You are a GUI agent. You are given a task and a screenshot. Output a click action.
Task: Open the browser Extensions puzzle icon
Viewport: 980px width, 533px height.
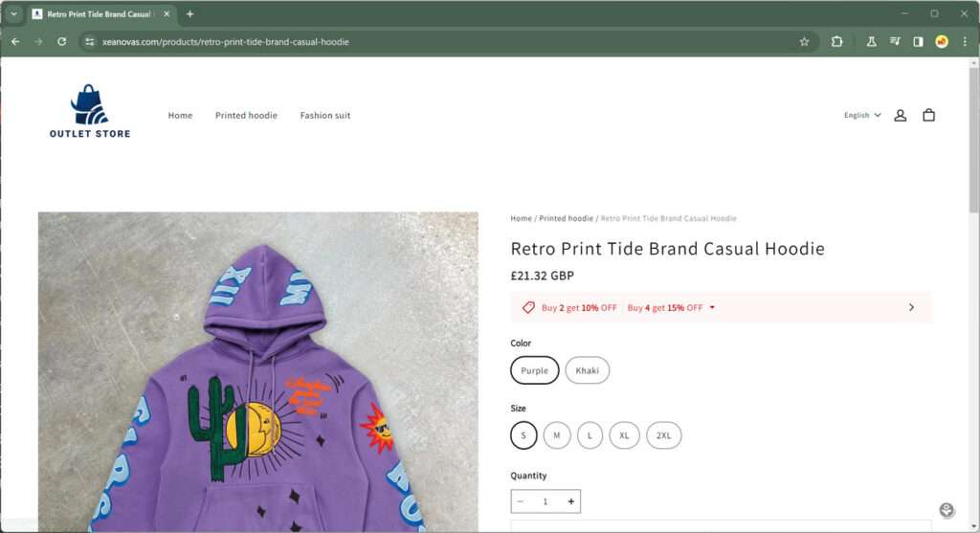[836, 42]
